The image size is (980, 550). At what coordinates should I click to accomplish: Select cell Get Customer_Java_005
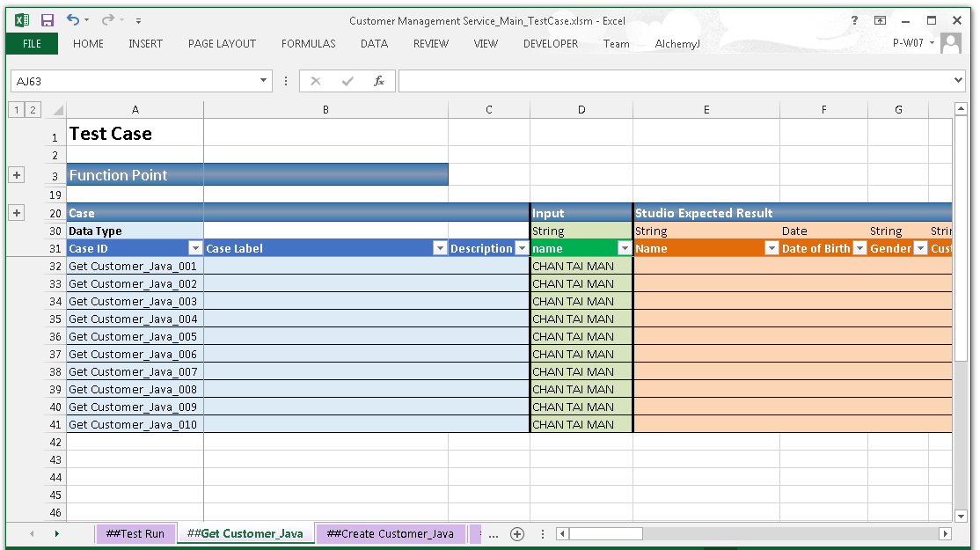click(134, 336)
